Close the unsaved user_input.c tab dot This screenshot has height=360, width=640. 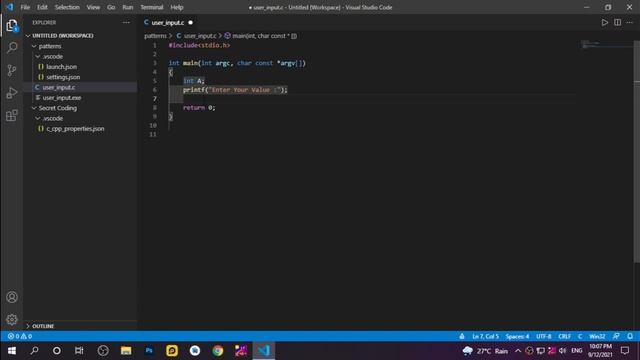(x=191, y=22)
